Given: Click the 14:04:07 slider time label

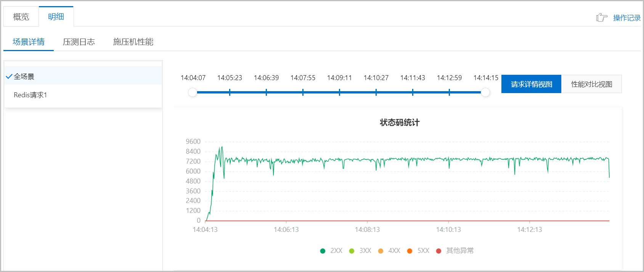Looking at the screenshot, I should coord(193,78).
